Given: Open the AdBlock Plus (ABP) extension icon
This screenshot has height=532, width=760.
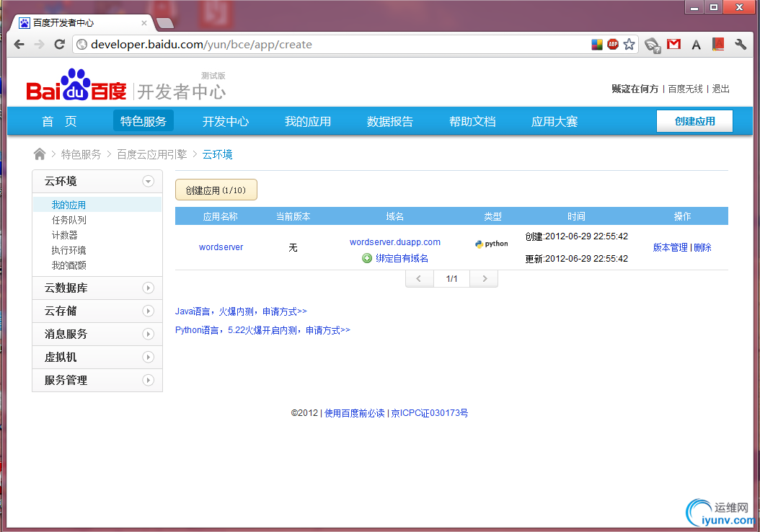Looking at the screenshot, I should pyautogui.click(x=613, y=45).
